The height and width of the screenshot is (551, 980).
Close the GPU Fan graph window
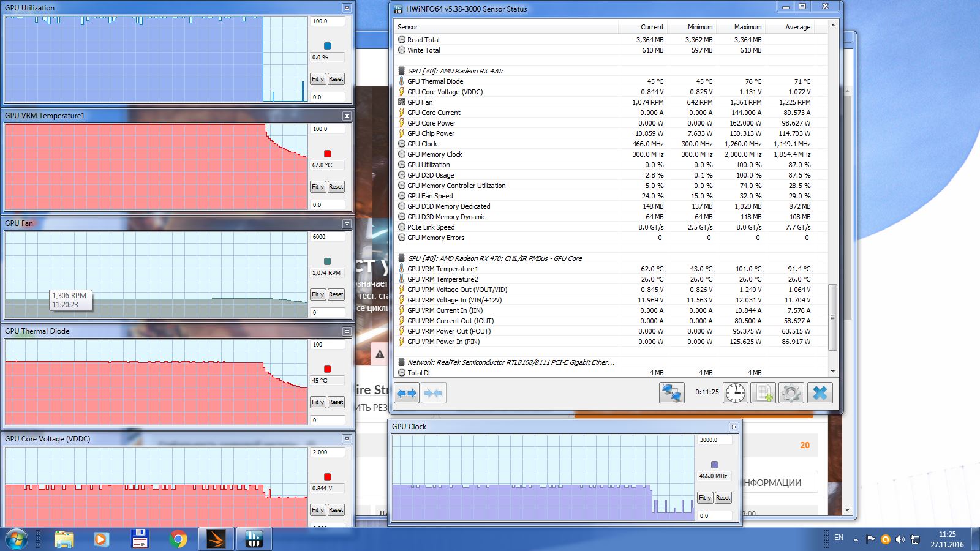[347, 223]
